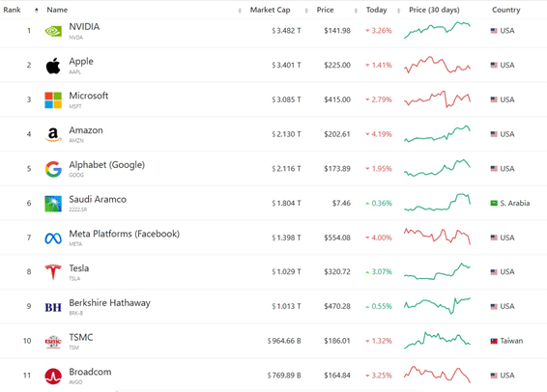Open the NVIDIA company link

tap(84, 27)
